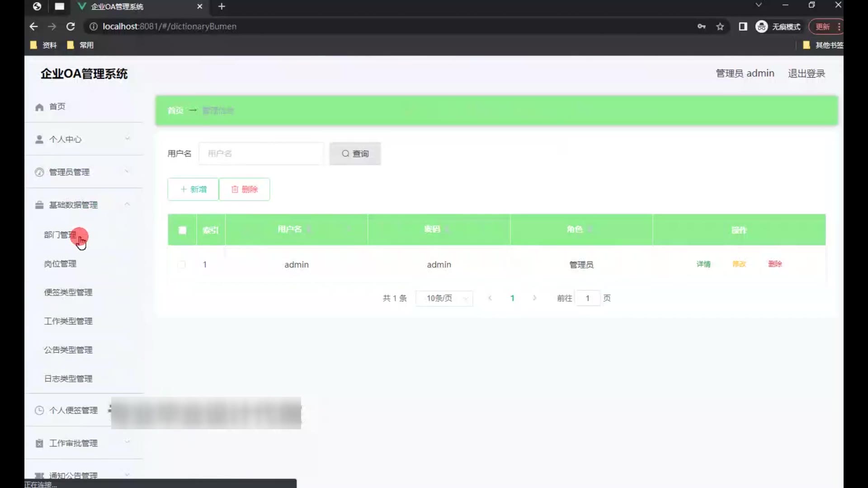Click the home icon beside 首页
The width and height of the screenshot is (868, 488).
(x=39, y=107)
